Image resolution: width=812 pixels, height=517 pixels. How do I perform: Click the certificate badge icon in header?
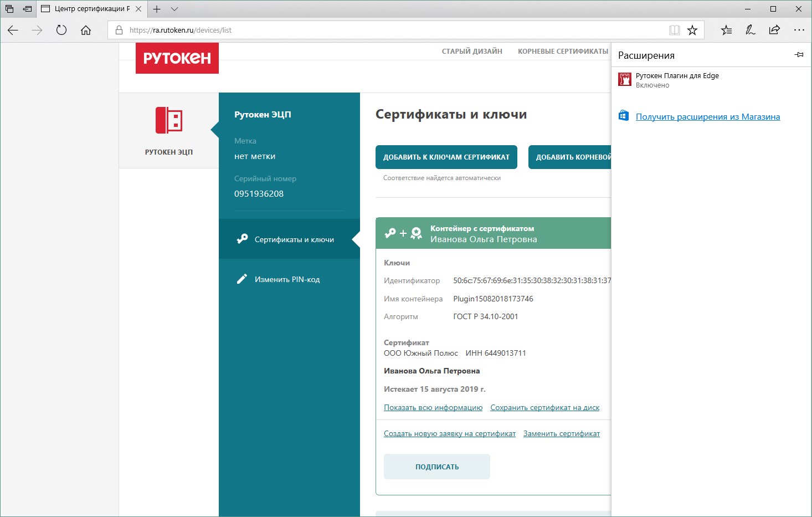417,233
